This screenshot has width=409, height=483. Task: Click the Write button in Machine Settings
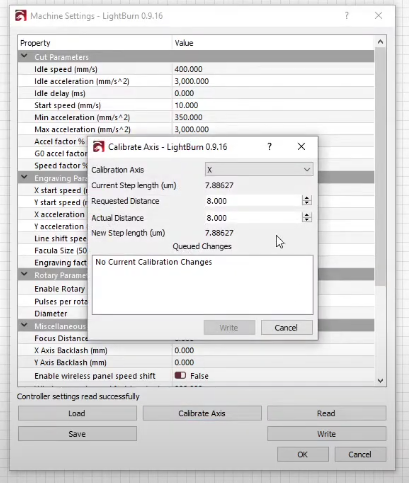pyautogui.click(x=326, y=434)
